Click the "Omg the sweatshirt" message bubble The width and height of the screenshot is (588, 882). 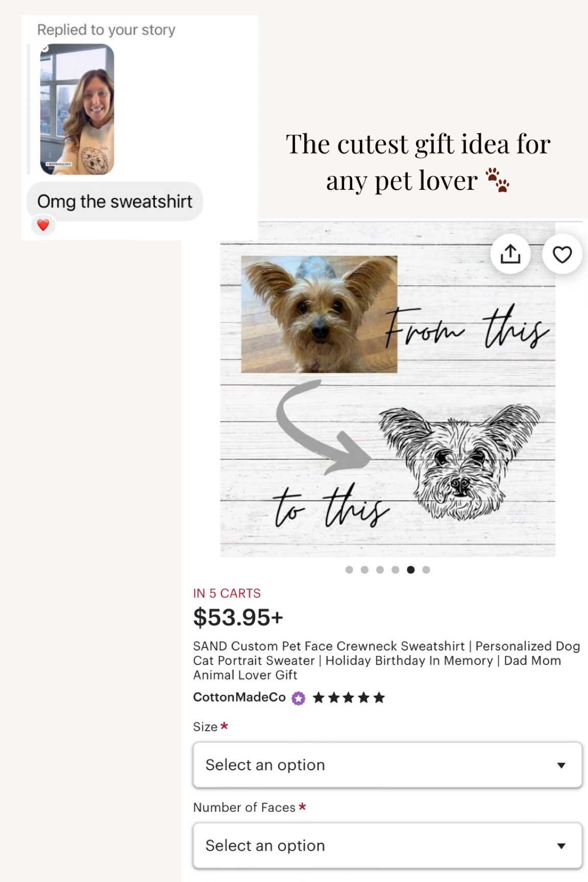point(114,202)
